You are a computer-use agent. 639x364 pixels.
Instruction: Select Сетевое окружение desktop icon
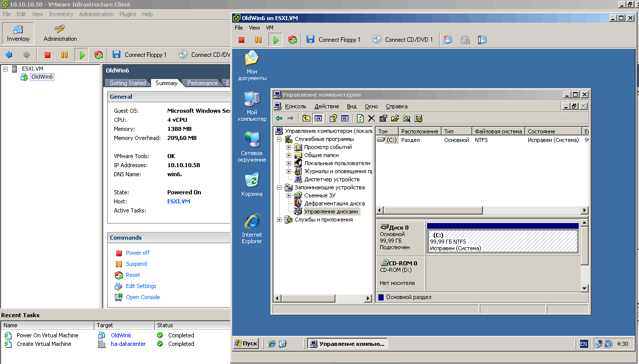pos(252,147)
